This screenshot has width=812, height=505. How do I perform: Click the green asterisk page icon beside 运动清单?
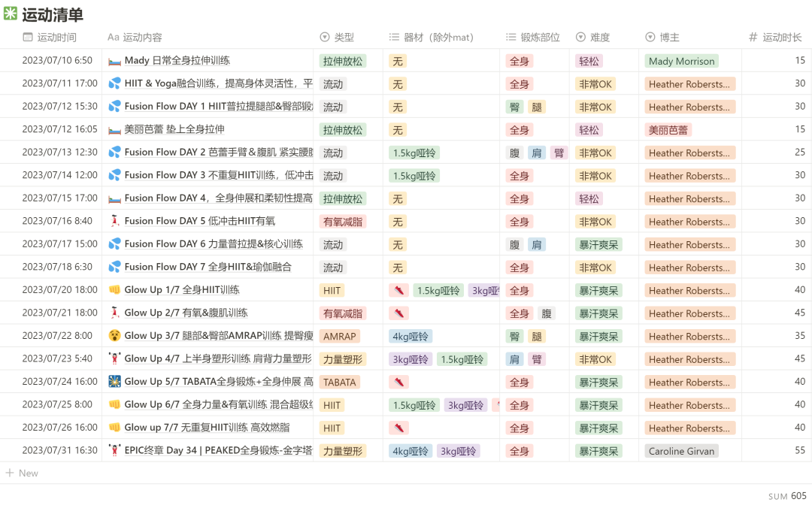pos(11,13)
